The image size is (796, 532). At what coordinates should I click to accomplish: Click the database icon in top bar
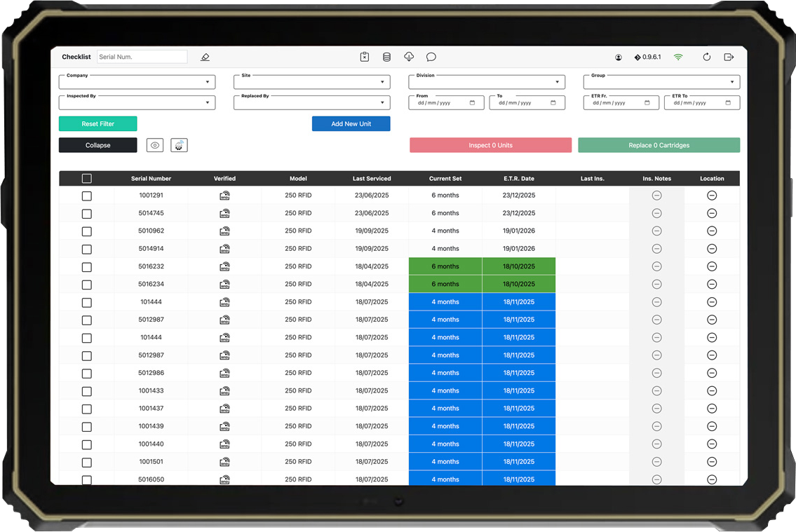click(386, 57)
